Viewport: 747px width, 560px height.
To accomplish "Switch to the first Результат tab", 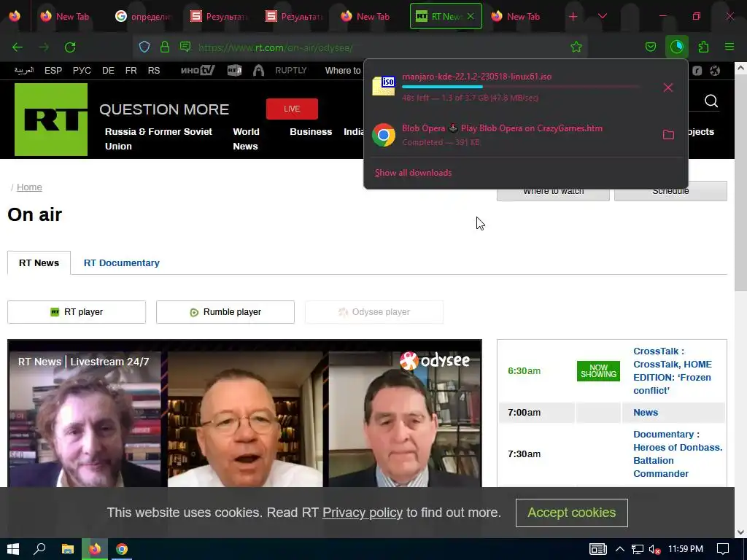I will (219, 17).
